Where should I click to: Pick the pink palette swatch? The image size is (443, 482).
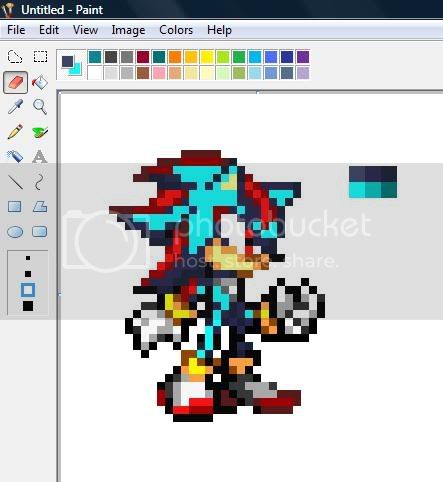pos(159,73)
